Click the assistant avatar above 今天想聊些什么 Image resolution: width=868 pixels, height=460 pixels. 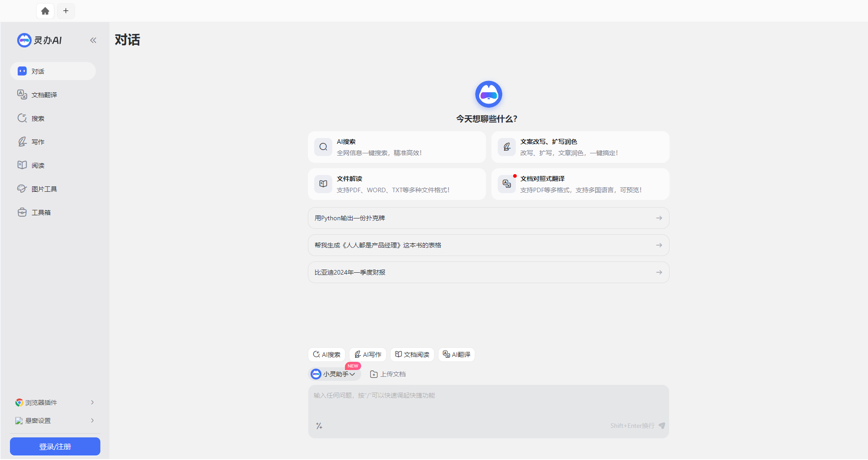[x=489, y=94]
